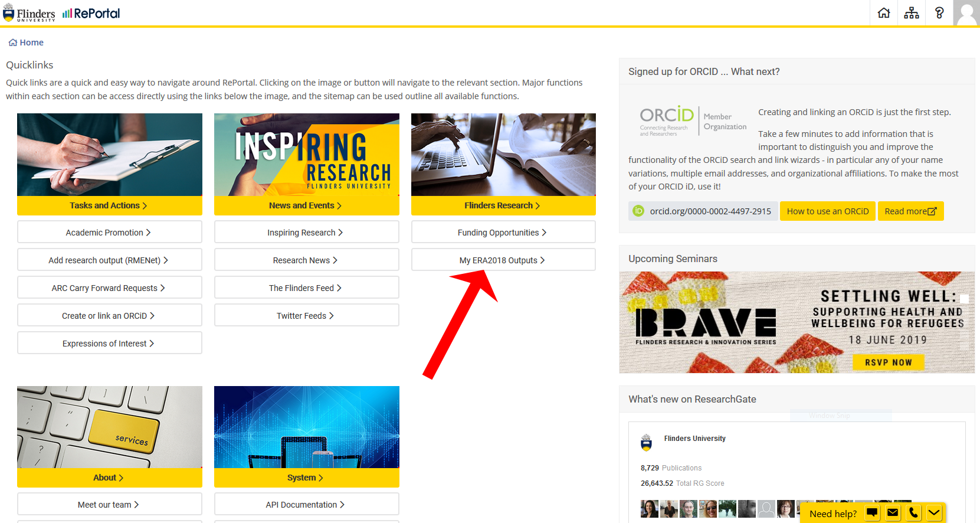Click the Home breadcrumb link
980x523 pixels.
(26, 43)
